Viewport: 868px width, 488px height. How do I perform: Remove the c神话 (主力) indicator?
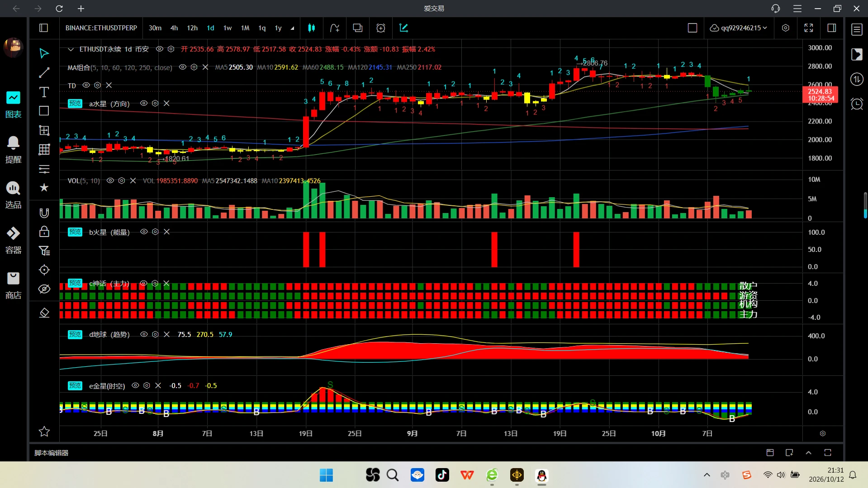(166, 283)
